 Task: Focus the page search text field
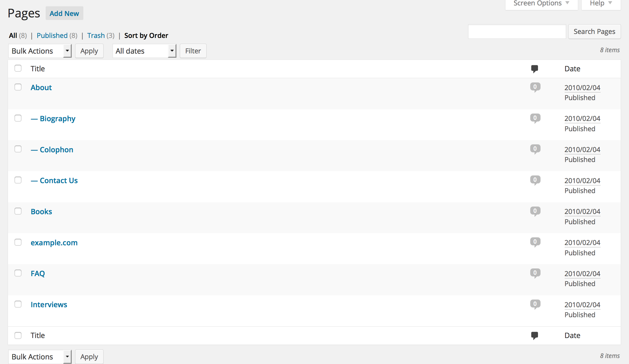tap(517, 32)
